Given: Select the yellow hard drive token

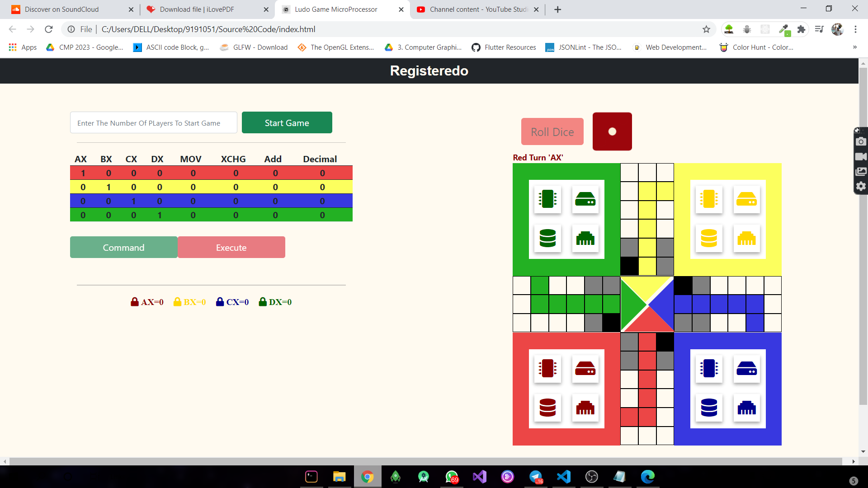Looking at the screenshot, I should (x=746, y=199).
